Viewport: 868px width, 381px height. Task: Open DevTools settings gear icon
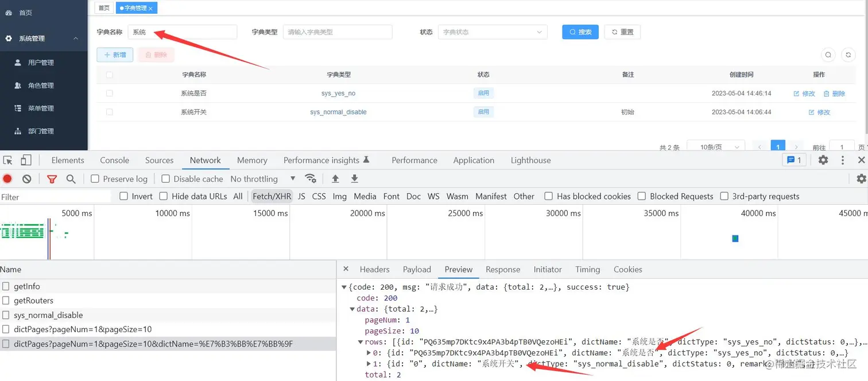(823, 160)
